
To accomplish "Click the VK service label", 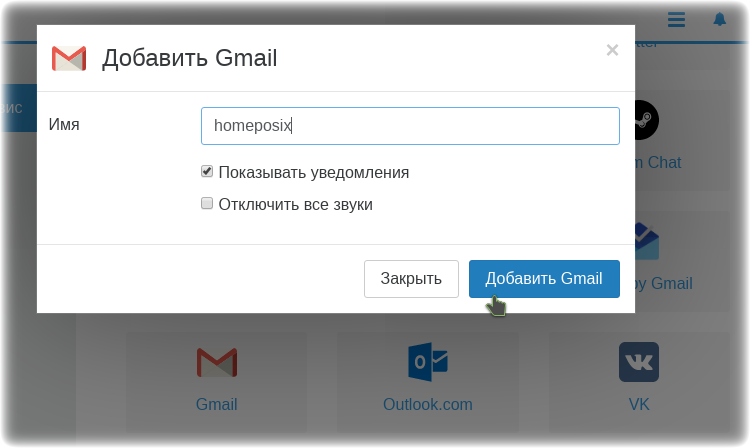I will point(639,404).
